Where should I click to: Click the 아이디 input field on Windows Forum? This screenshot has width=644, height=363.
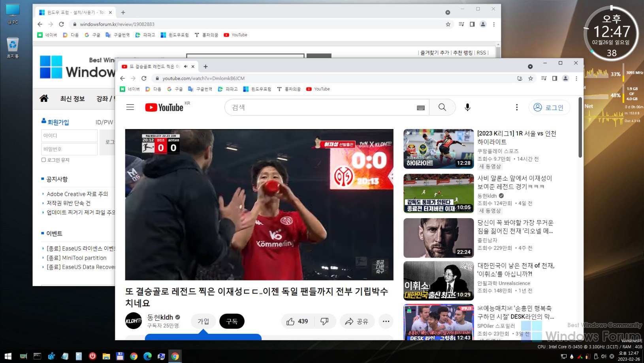(x=69, y=135)
